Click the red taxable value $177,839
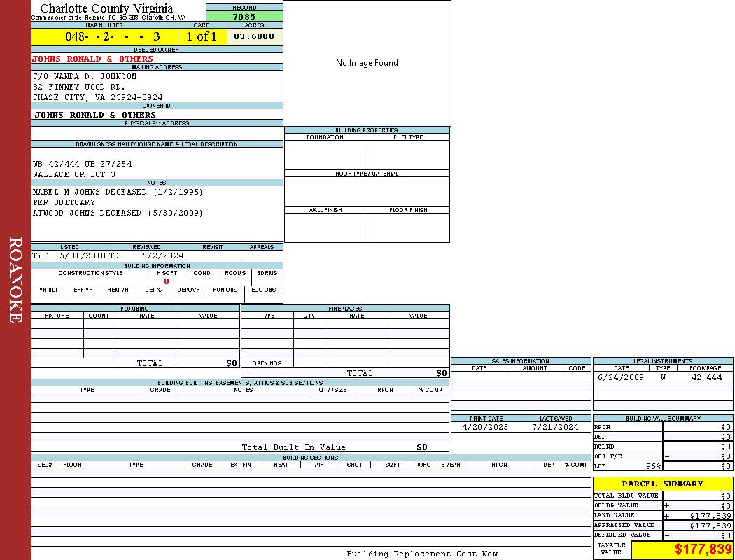Screen dimensions: 735x560 click(x=703, y=549)
